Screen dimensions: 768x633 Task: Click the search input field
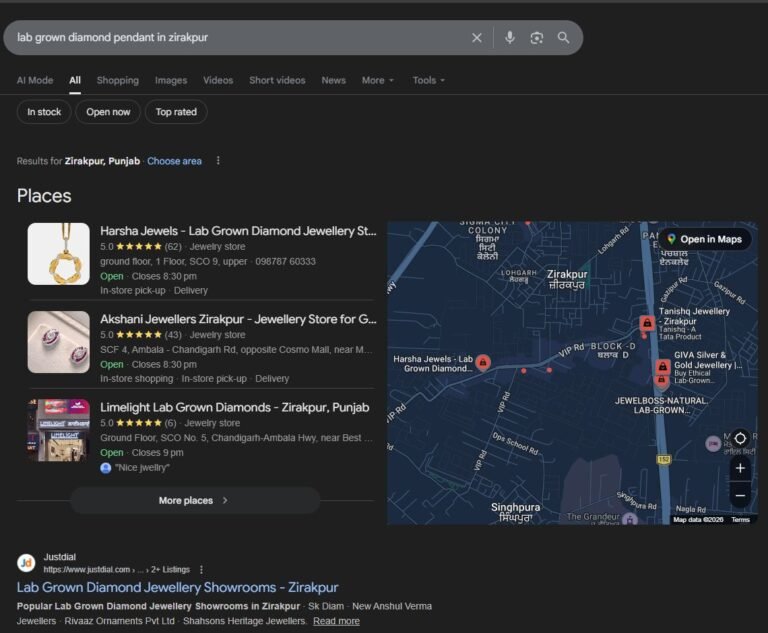(240, 38)
